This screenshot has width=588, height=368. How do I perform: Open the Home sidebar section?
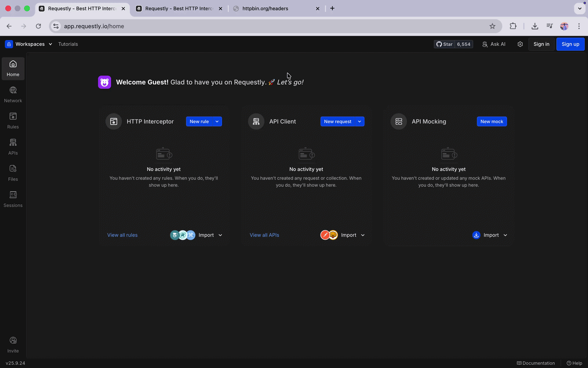pyautogui.click(x=13, y=68)
